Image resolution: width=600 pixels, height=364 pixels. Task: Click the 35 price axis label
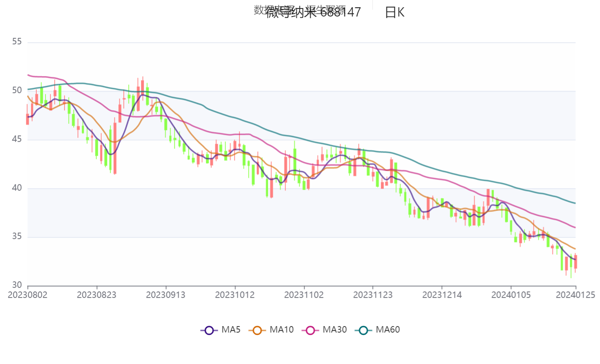[x=17, y=236]
